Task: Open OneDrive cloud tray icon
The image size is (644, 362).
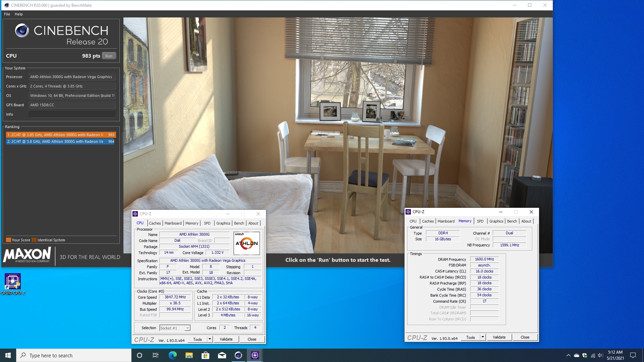Action: (x=577, y=355)
